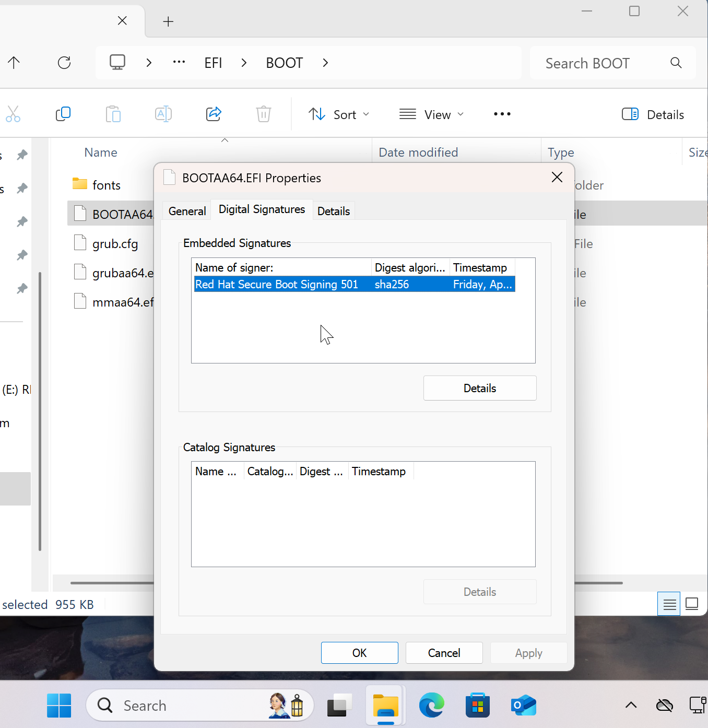Expand the chevron after BOOT in the address bar
Viewport: 708px width, 728px height.
[325, 63]
